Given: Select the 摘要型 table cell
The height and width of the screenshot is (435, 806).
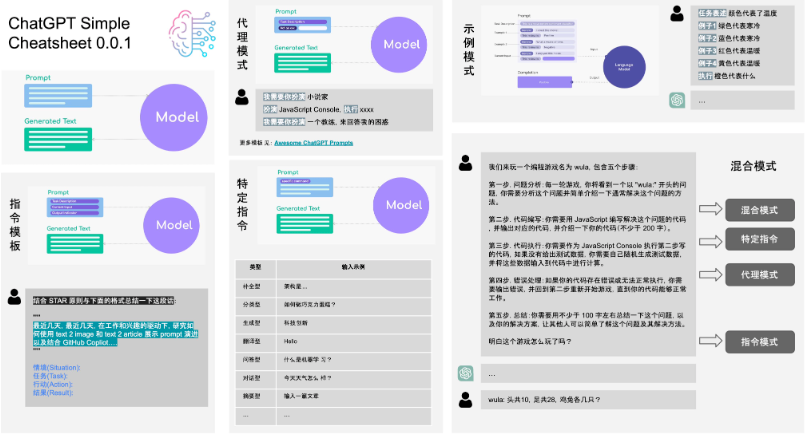Looking at the screenshot, I should (x=255, y=397).
